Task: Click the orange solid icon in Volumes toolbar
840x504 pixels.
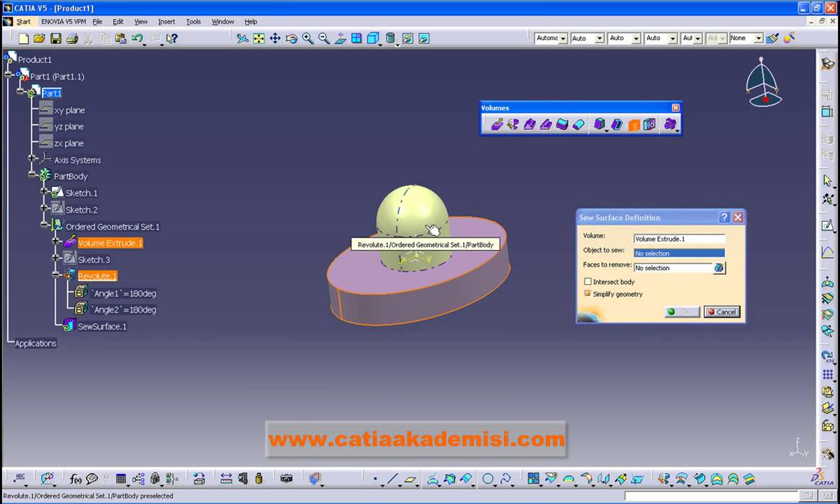Action: click(633, 125)
